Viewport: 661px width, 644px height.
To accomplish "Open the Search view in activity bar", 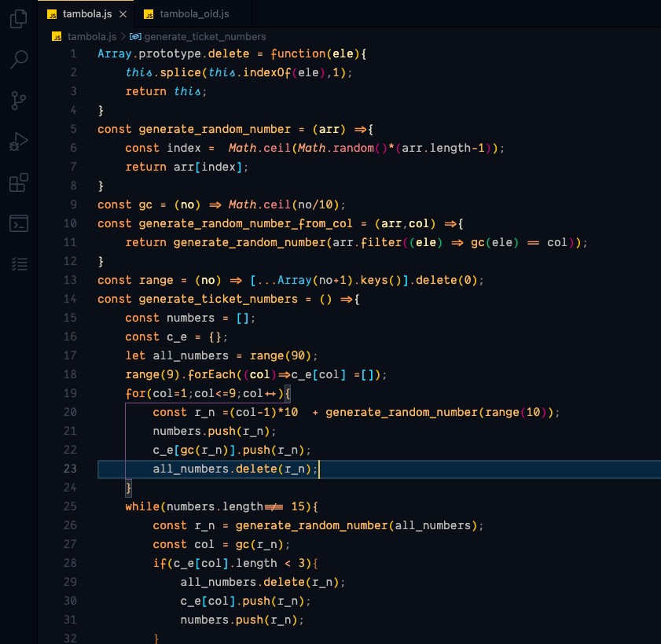I will [19, 60].
